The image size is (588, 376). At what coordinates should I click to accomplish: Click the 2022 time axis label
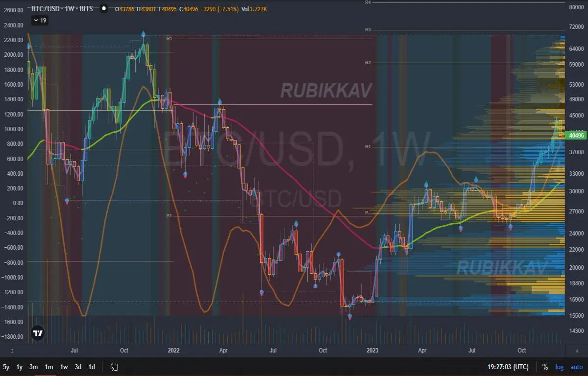click(x=174, y=351)
